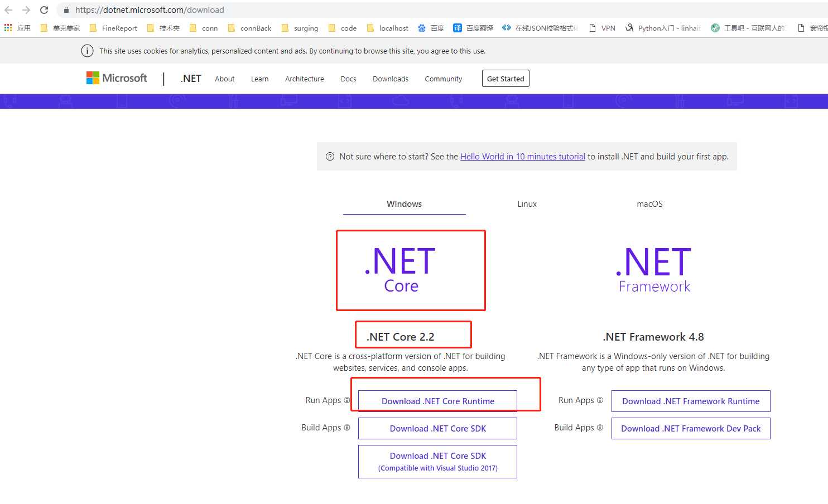
Task: Click Download .NET Framework Runtime
Action: [691, 401]
